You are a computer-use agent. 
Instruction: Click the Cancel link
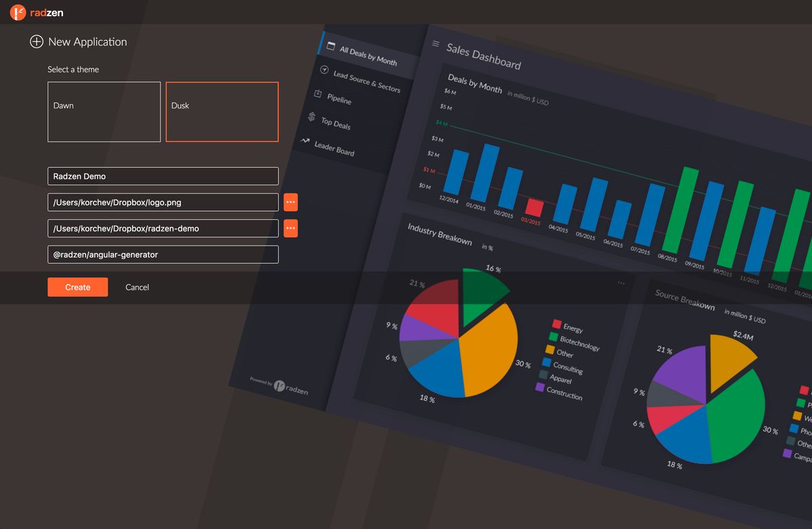[x=137, y=287]
